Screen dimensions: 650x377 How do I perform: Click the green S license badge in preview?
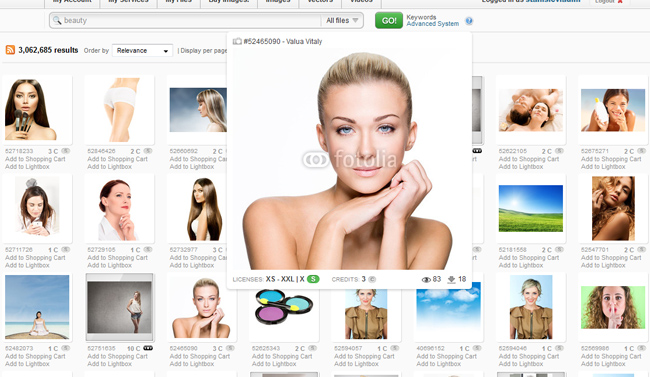313,279
